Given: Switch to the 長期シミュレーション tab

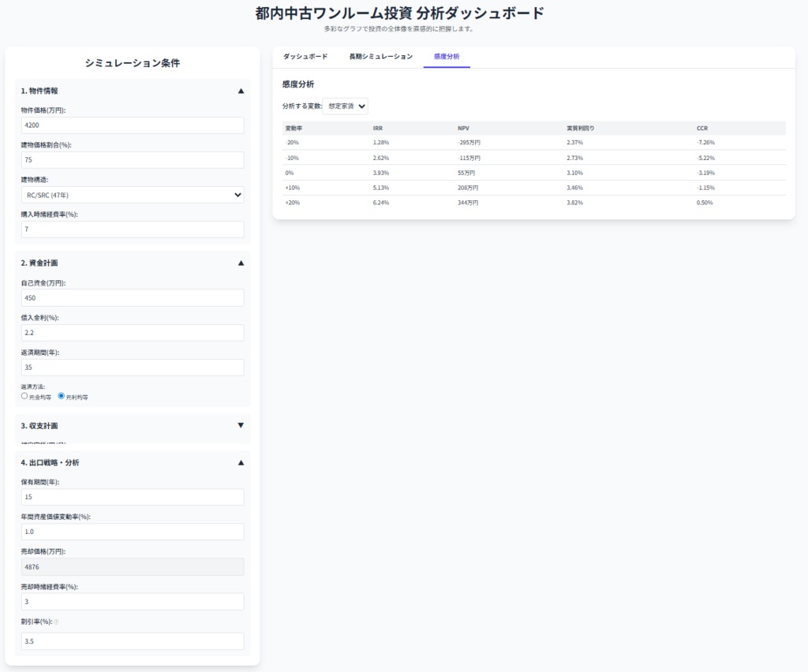Looking at the screenshot, I should click(x=381, y=57).
